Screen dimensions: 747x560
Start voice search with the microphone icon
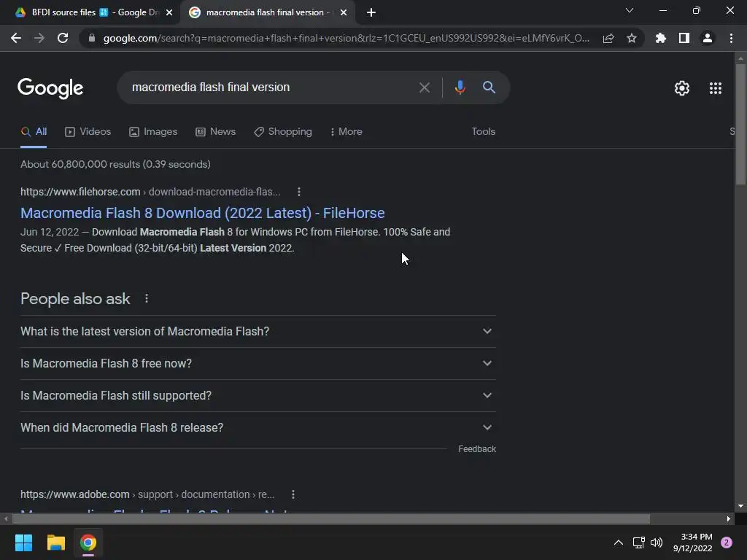click(460, 87)
